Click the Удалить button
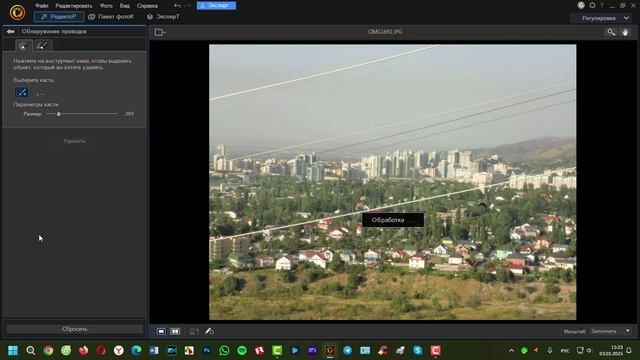640x360 pixels. pos(74,141)
